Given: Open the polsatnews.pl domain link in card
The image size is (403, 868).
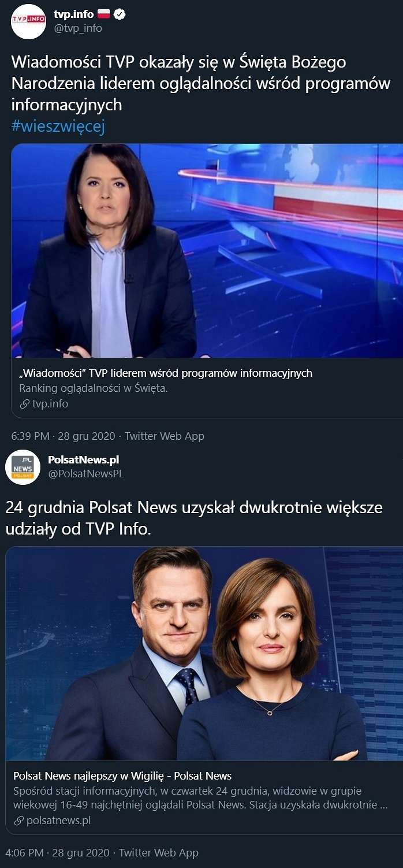Looking at the screenshot, I should 53,821.
